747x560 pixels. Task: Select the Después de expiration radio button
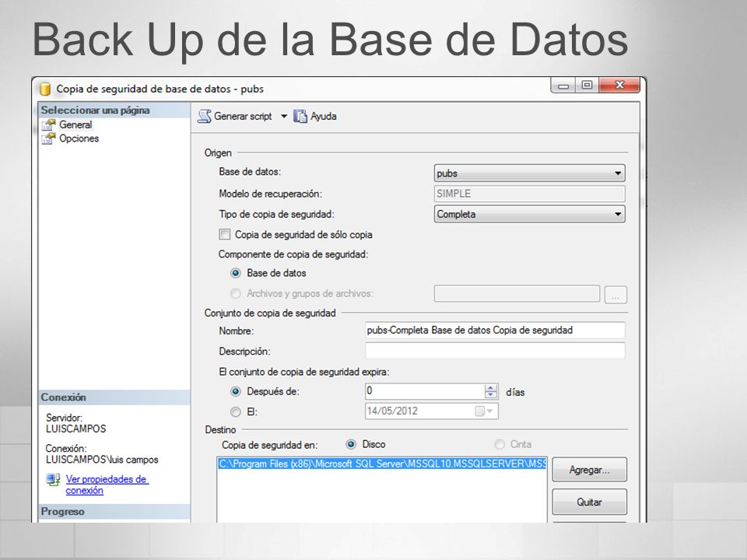pos(235,391)
